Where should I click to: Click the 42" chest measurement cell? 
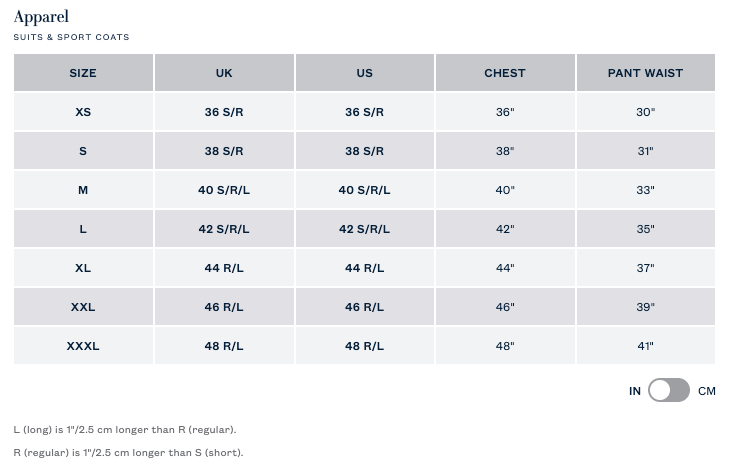click(x=505, y=229)
